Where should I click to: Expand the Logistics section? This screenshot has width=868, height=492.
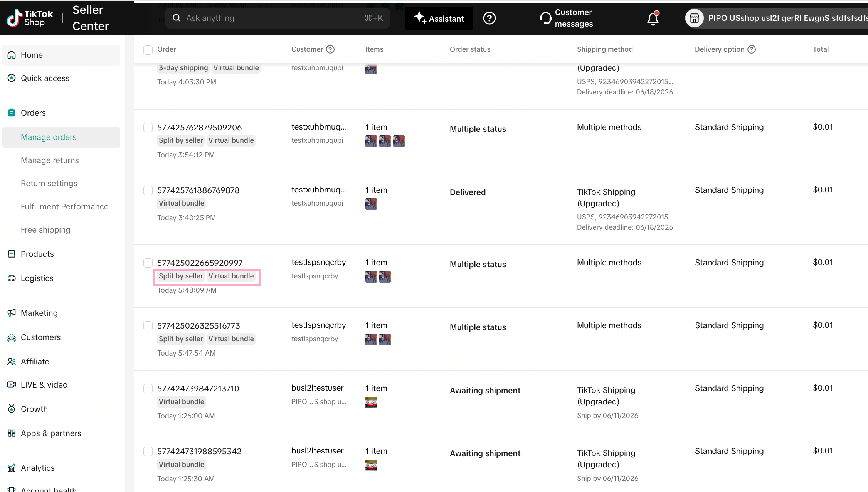61,278
